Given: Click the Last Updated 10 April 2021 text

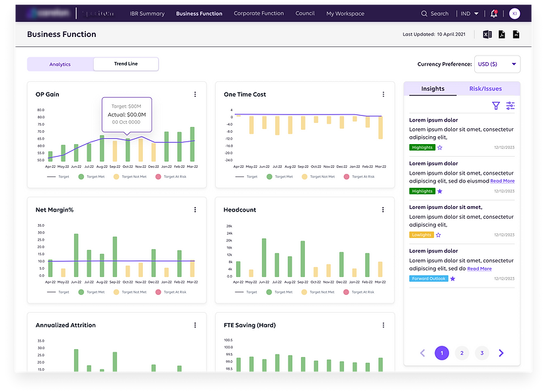Looking at the screenshot, I should pyautogui.click(x=434, y=34).
